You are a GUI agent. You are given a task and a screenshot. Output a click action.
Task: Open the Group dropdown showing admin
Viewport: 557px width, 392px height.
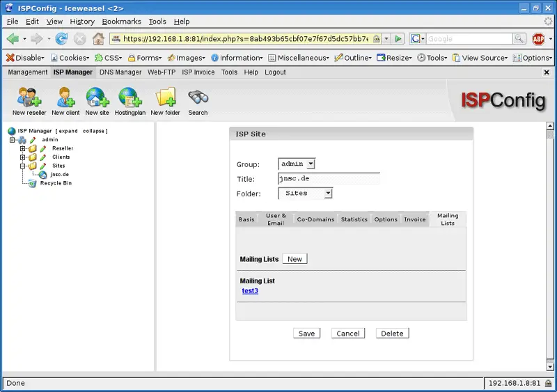point(297,164)
